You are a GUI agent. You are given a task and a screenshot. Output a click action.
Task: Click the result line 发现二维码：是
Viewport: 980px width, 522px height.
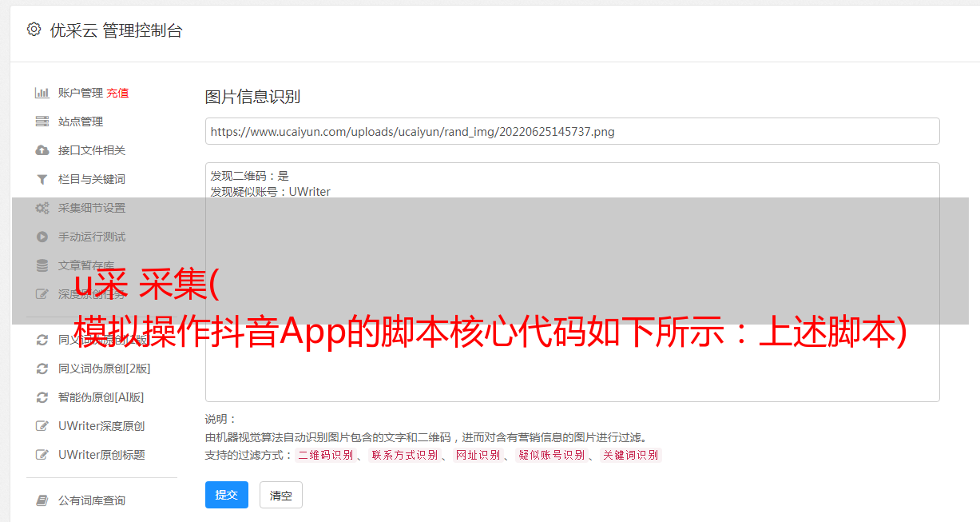[x=250, y=176]
